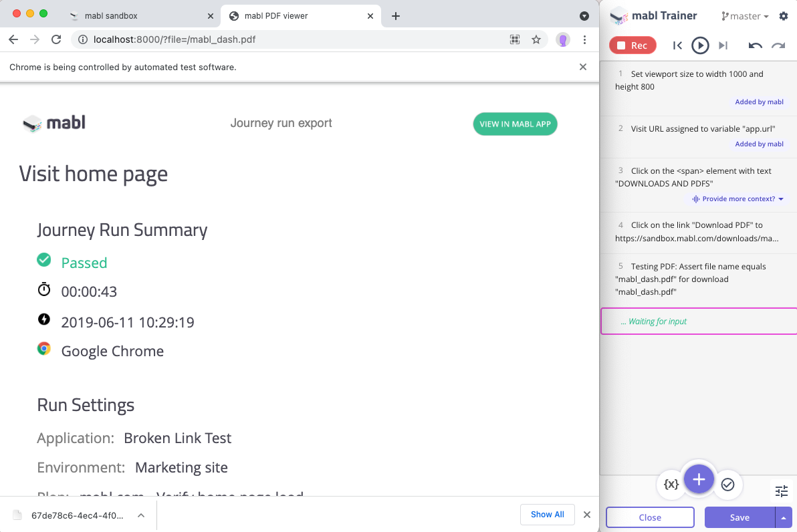
Task: Close the mabl Trainer
Action: [650, 517]
